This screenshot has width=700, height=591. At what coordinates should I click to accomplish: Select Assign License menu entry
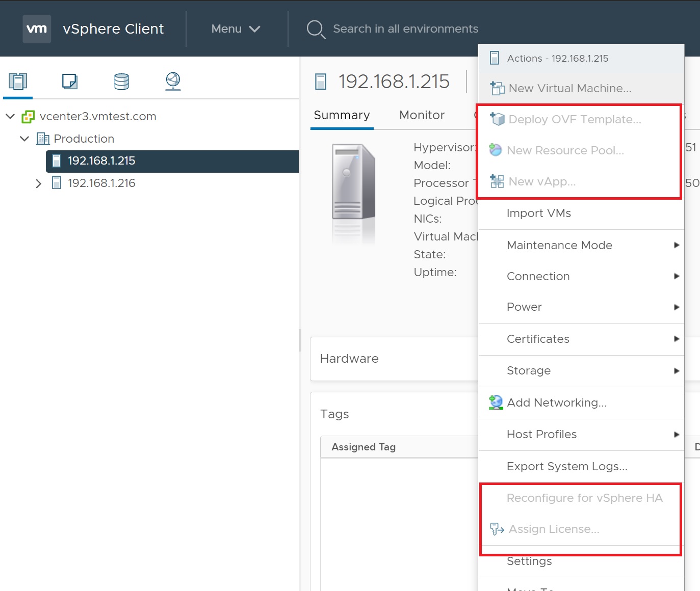click(581, 529)
